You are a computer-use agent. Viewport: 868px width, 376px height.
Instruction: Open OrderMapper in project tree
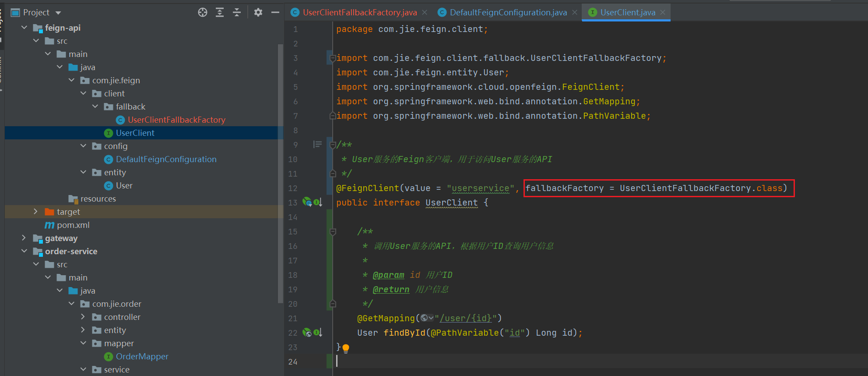click(x=142, y=356)
